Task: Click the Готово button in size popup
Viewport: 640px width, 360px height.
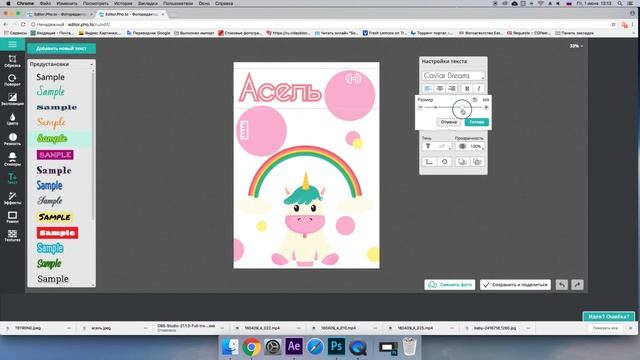Action: point(476,122)
